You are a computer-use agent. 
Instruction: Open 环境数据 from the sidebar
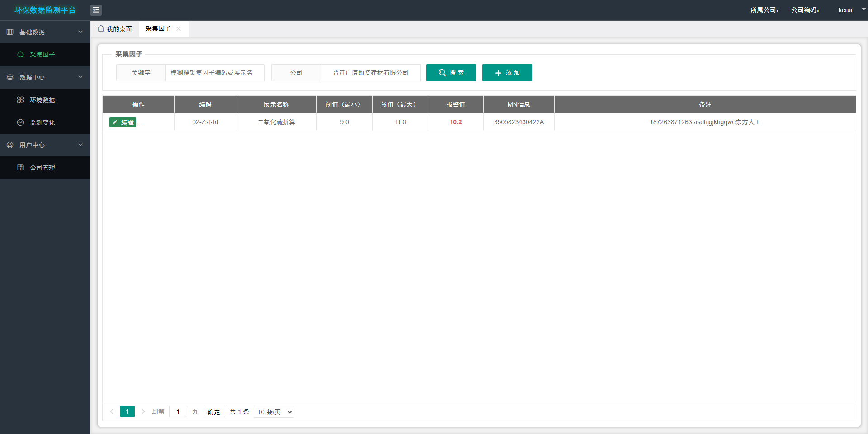(x=42, y=100)
